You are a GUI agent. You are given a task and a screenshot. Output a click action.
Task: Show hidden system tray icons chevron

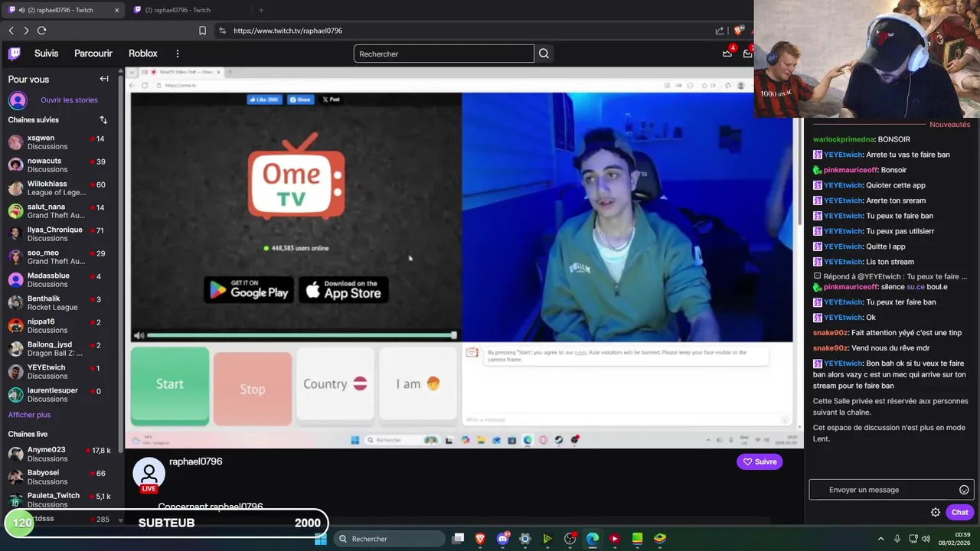pyautogui.click(x=880, y=539)
